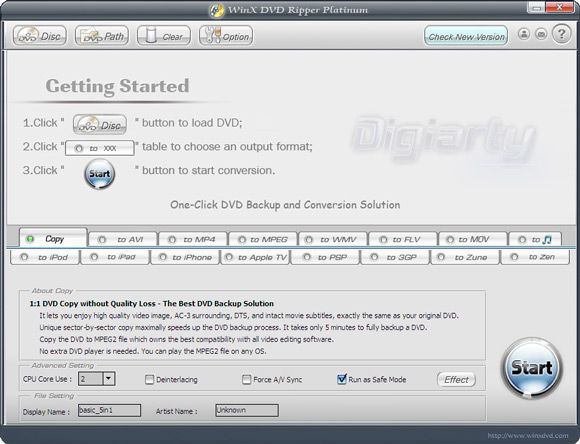Close the WinX DVD Ripper window
580x444 pixels.
coord(560,7)
